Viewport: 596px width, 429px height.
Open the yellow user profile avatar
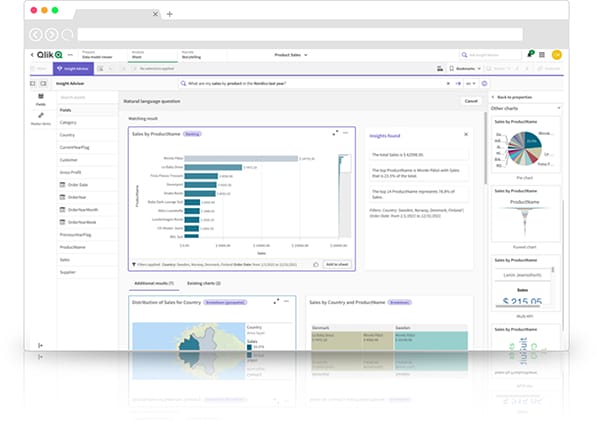557,55
